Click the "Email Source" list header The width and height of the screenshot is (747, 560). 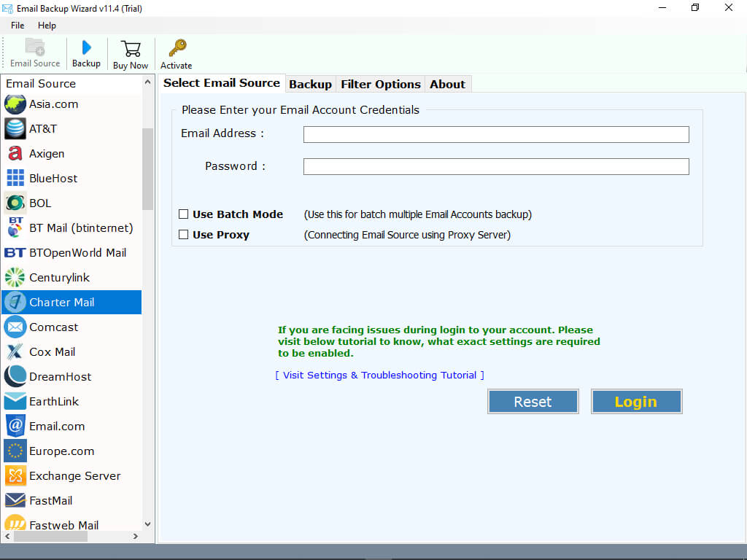click(41, 84)
